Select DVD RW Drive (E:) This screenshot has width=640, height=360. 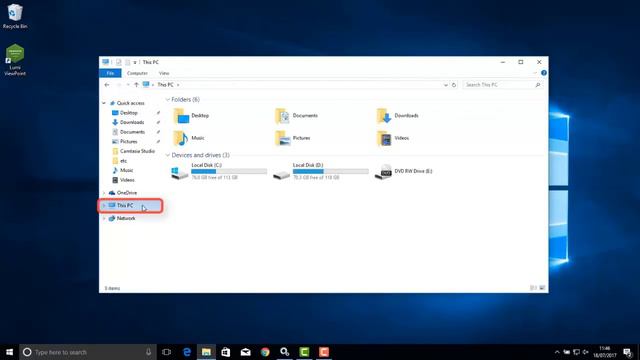[404, 171]
